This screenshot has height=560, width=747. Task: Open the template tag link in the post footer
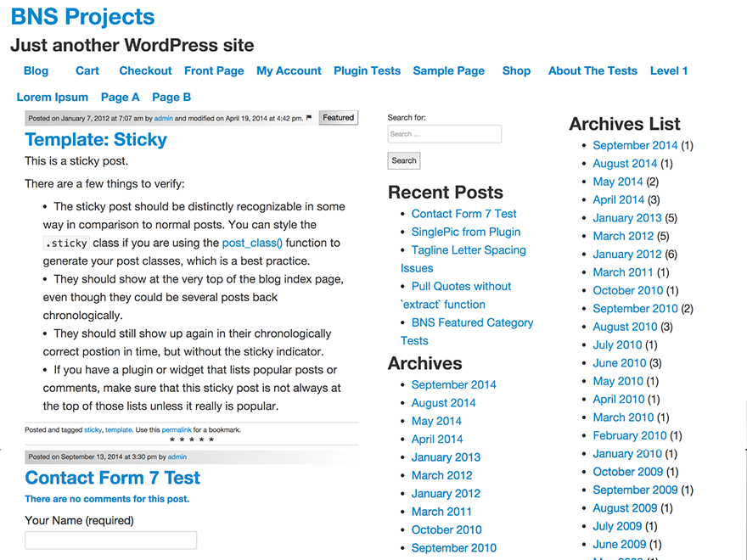(118, 430)
